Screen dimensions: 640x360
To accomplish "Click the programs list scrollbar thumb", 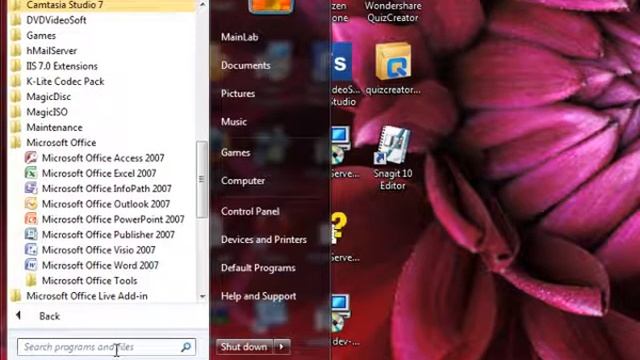I will (x=202, y=179).
